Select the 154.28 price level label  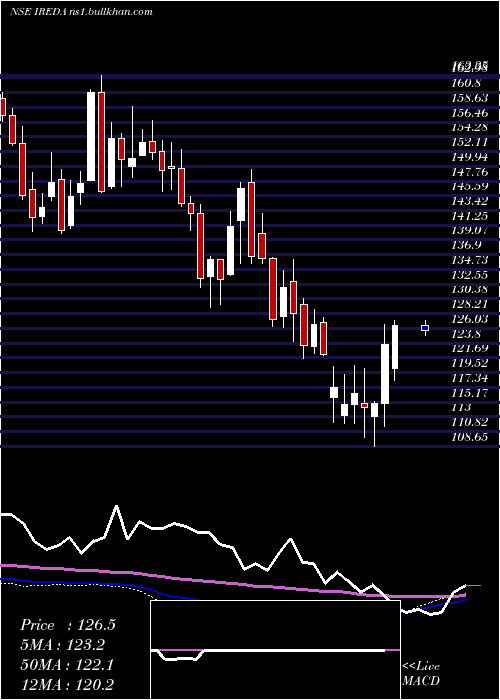pyautogui.click(x=469, y=127)
